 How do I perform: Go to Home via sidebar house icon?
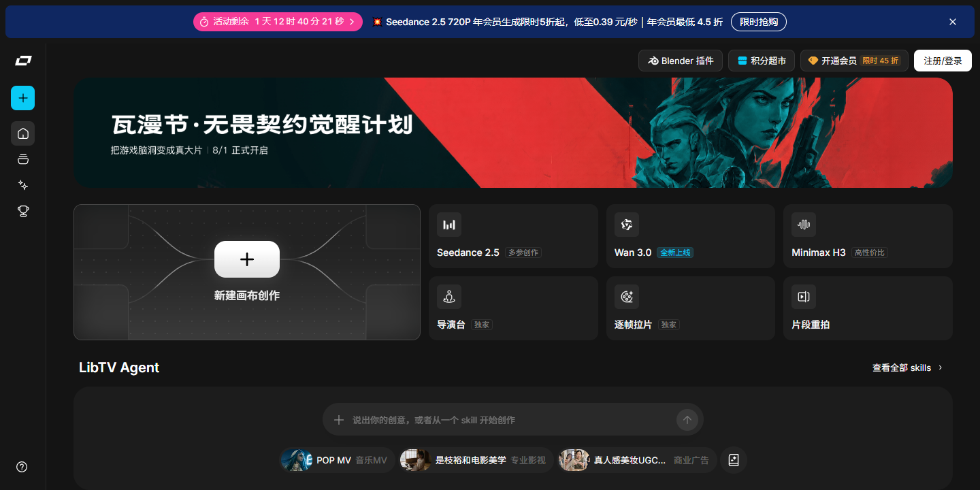pyautogui.click(x=23, y=133)
